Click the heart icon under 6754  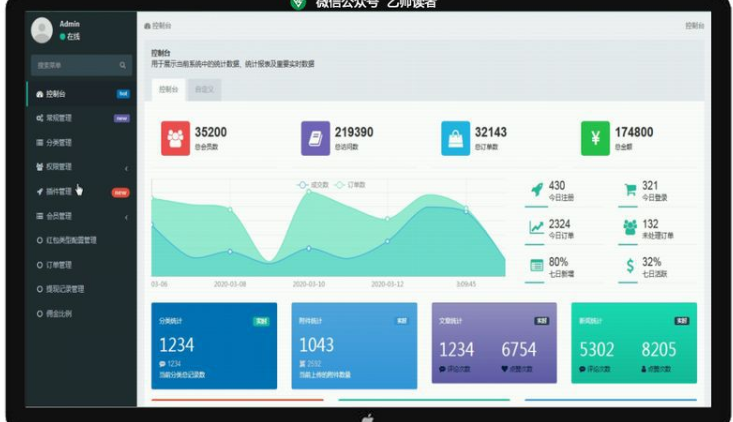(504, 369)
